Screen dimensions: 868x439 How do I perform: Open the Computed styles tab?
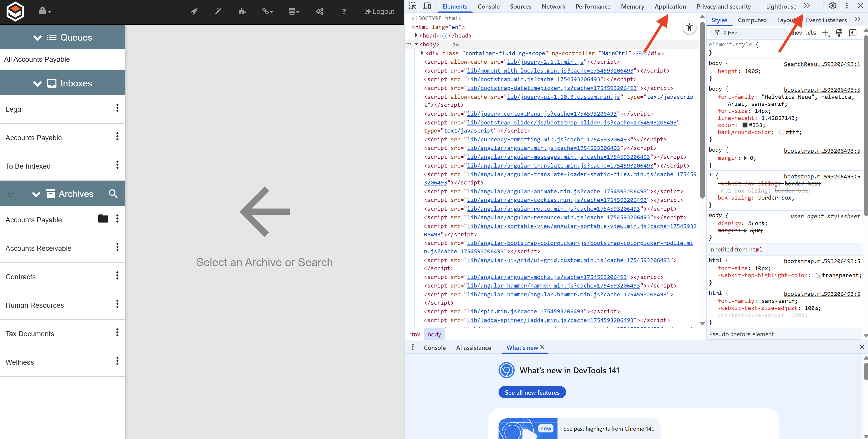tap(752, 20)
